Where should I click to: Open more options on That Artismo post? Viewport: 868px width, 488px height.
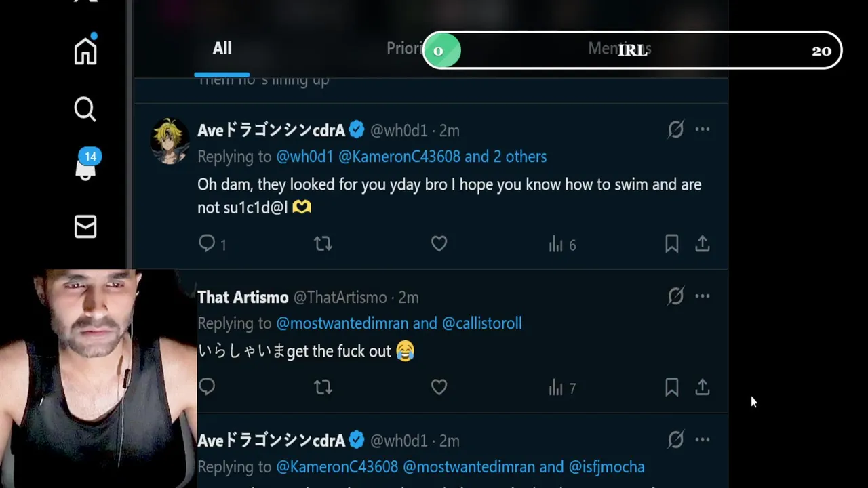(703, 296)
